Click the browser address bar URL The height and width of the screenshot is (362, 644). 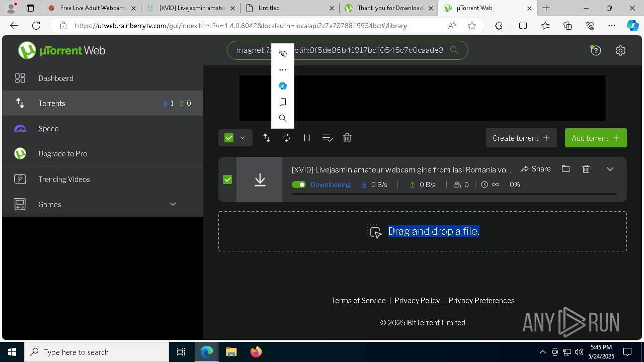click(241, 26)
